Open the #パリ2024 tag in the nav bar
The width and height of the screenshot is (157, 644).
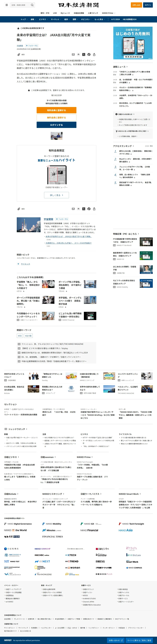(x=115, y=19)
